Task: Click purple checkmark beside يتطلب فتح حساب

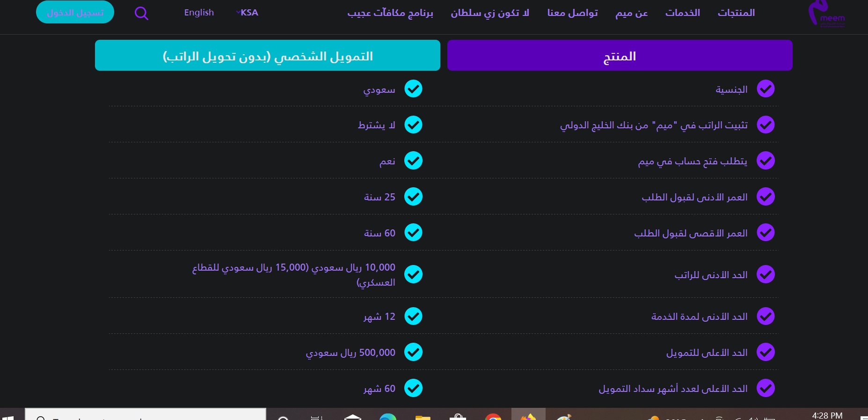Action: click(x=766, y=161)
